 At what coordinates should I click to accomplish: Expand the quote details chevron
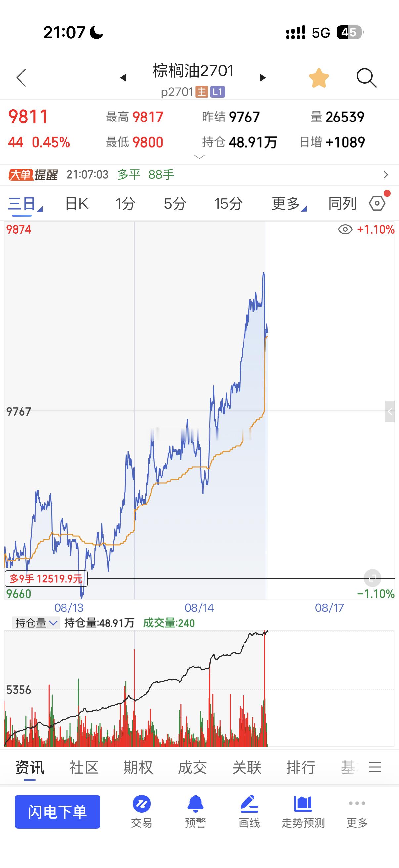coord(200,157)
